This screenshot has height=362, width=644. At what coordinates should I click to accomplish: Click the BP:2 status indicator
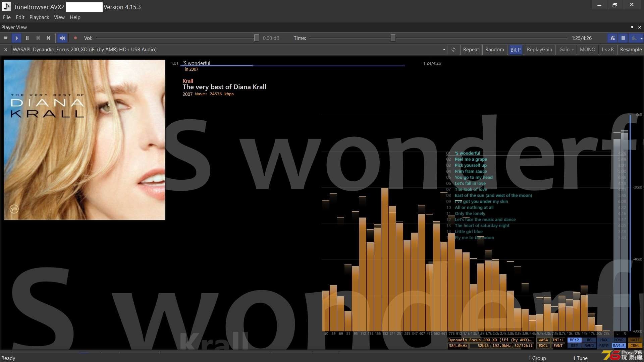pos(574,340)
